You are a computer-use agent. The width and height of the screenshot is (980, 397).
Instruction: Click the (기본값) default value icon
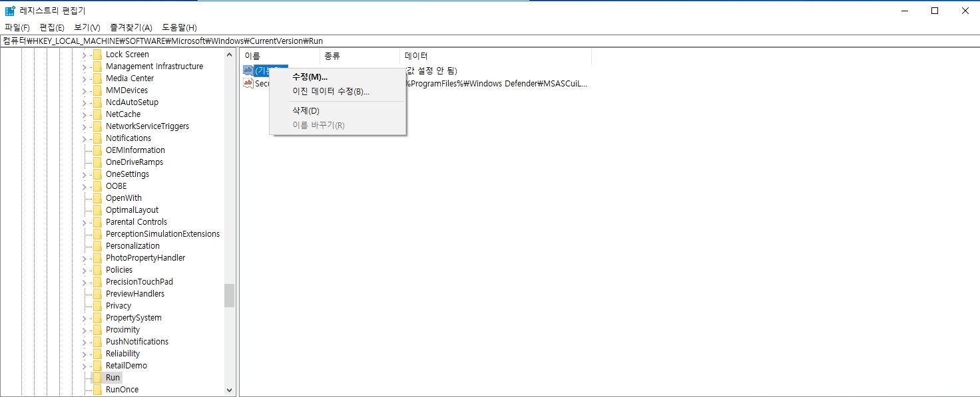248,70
